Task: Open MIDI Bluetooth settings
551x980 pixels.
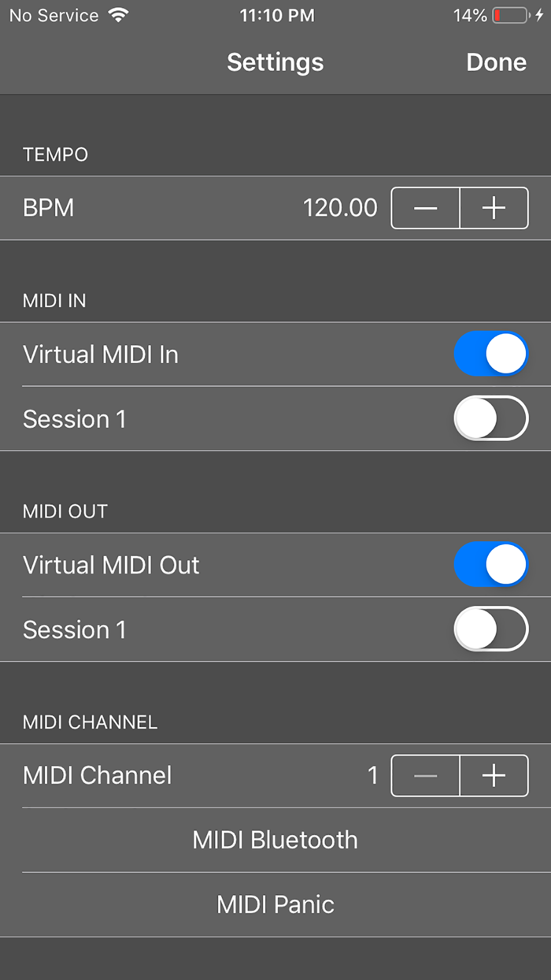Action: pos(275,840)
